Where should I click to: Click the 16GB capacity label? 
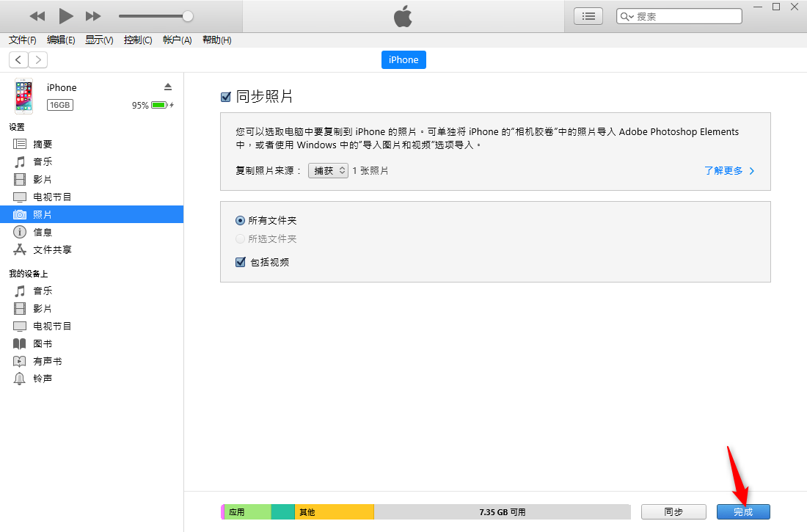tap(60, 105)
